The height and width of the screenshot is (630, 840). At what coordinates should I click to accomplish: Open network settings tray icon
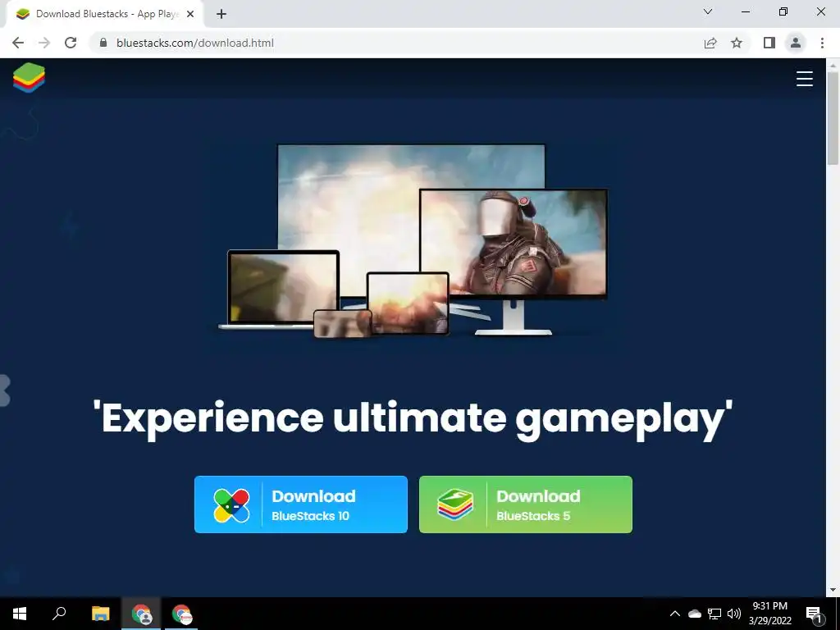714,614
